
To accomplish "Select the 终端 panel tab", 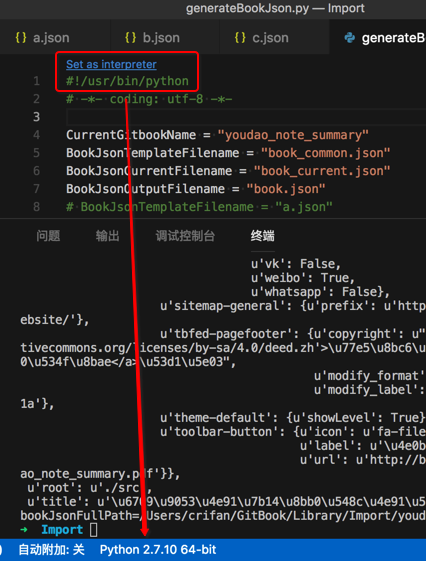I will [262, 236].
